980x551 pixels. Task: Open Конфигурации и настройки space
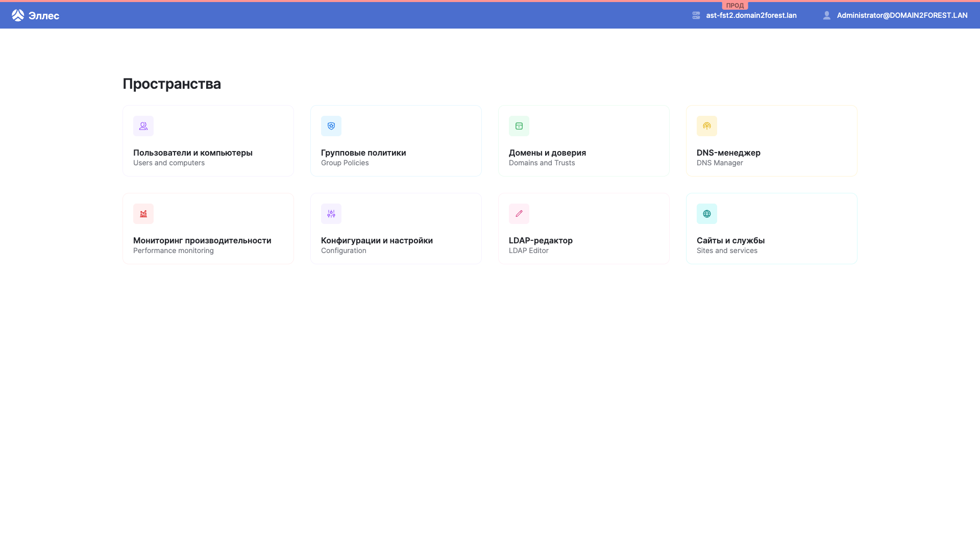click(x=396, y=229)
